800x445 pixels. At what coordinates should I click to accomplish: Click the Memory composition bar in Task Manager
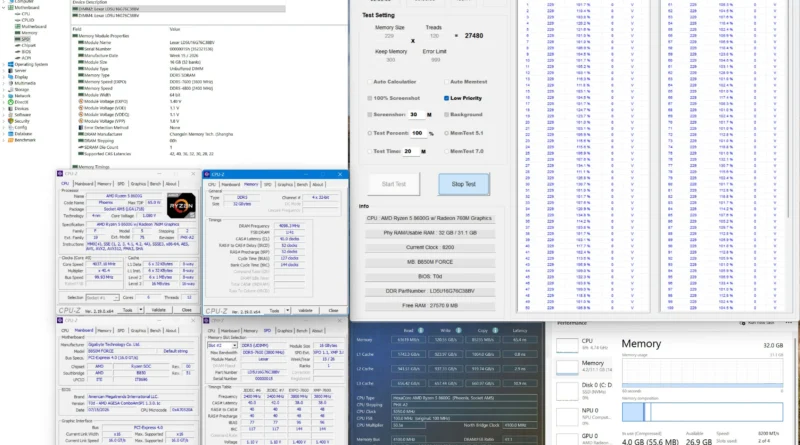[x=702, y=412]
